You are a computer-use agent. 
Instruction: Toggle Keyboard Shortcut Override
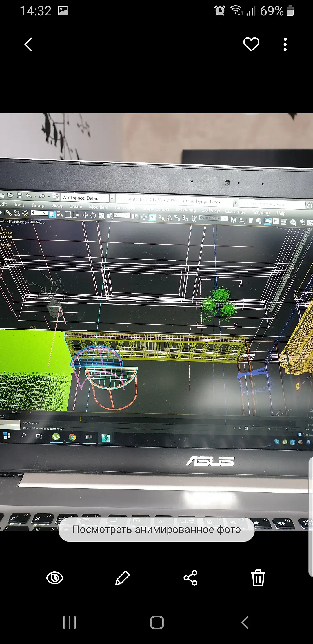coord(152,217)
